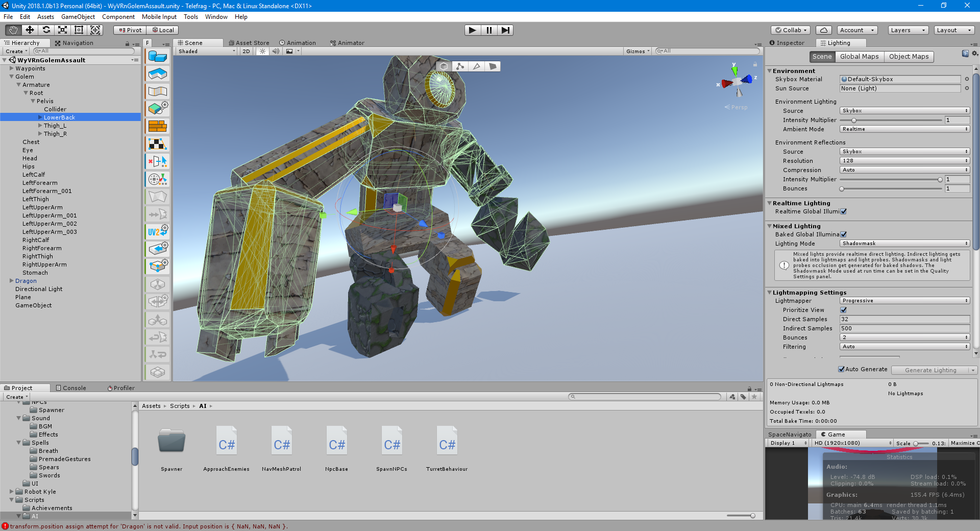This screenshot has width=980, height=531.
Task: Select the Hand tool in toolbar
Action: click(x=13, y=30)
